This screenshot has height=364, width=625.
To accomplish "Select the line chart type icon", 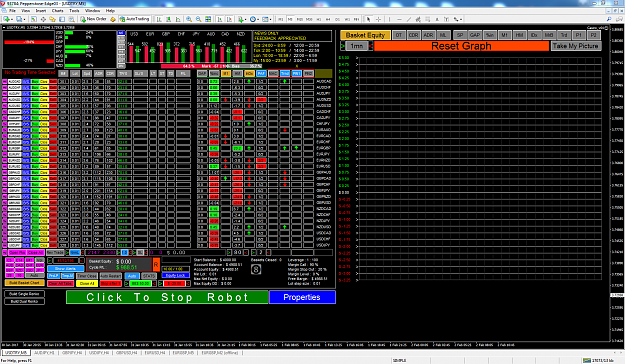I will pos(178,19).
